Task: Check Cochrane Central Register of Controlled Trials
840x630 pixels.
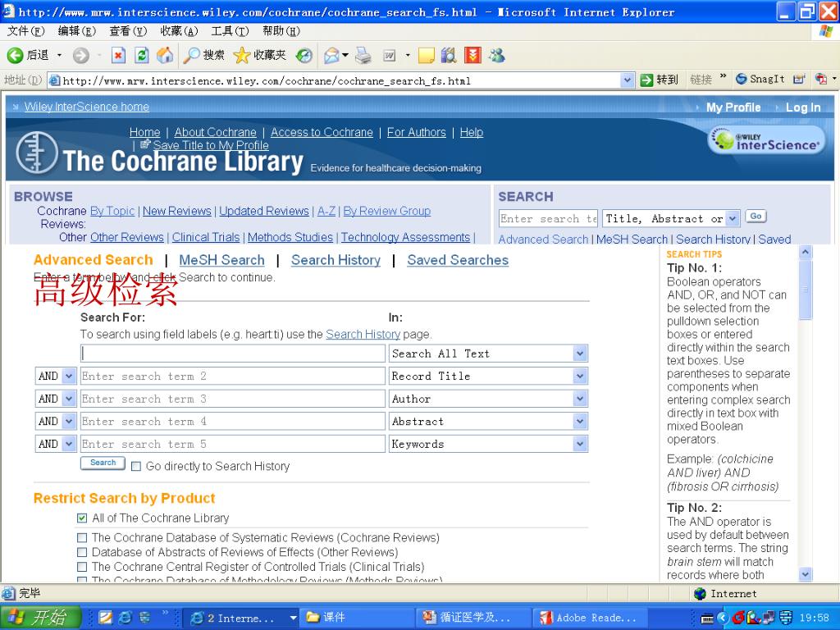Action: [x=82, y=567]
